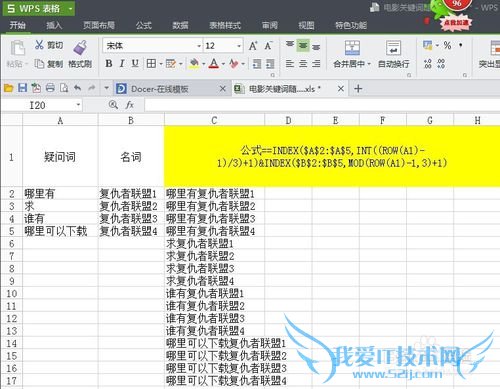This screenshot has width=500, height=389.
Task: Click the Print icon in quick toolbar
Action: pos(50,88)
